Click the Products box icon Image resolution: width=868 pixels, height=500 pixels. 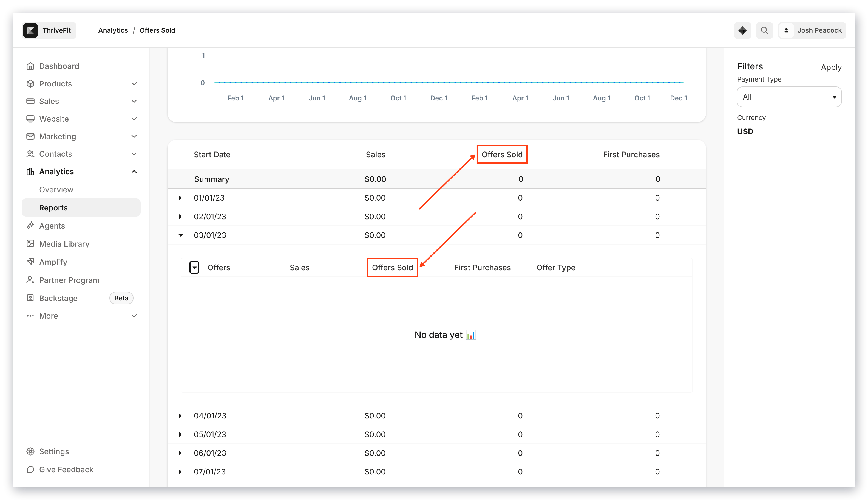tap(30, 83)
